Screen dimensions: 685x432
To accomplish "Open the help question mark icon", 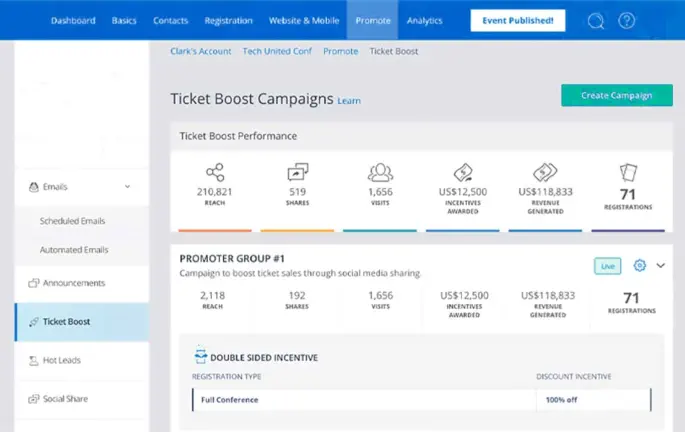I will [626, 21].
